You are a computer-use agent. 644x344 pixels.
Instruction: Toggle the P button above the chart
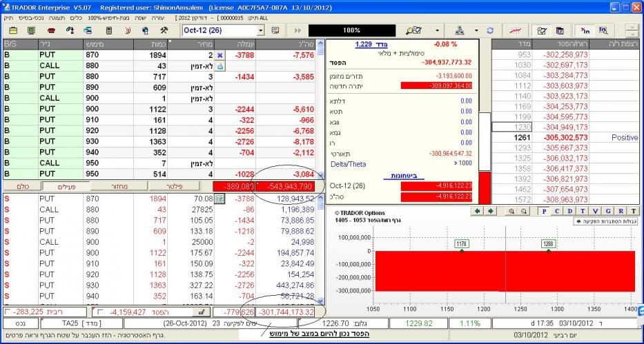coord(545,211)
